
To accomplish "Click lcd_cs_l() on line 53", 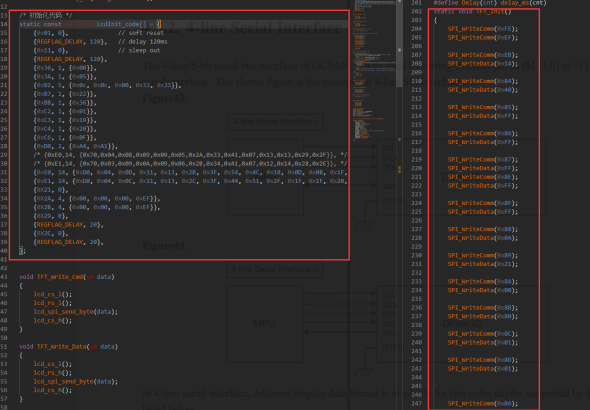I will pyautogui.click(x=53, y=364).
